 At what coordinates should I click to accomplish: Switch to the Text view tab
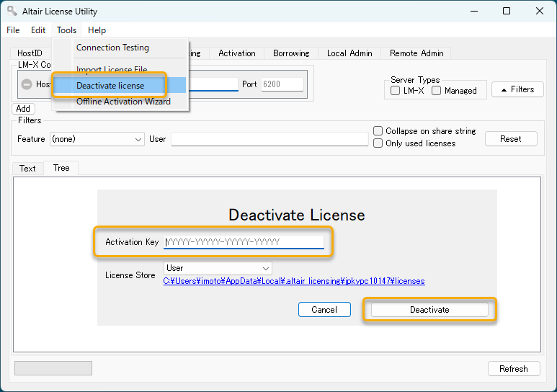27,169
